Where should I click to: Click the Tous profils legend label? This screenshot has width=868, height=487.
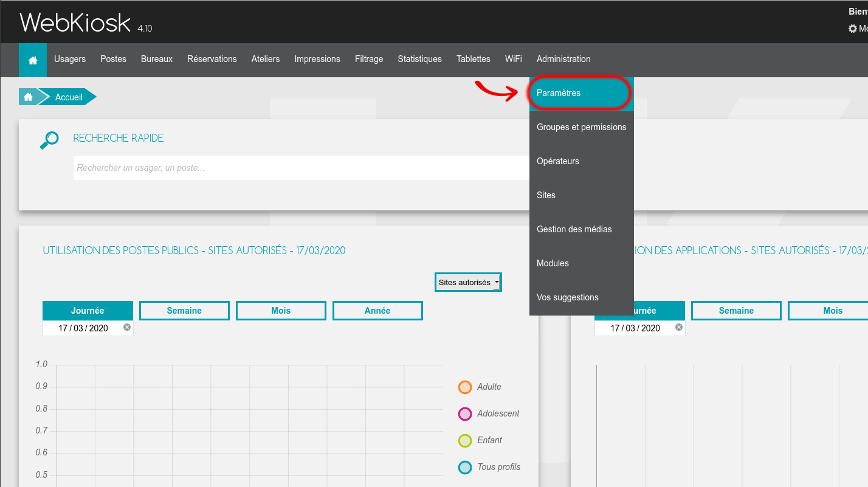coord(499,467)
